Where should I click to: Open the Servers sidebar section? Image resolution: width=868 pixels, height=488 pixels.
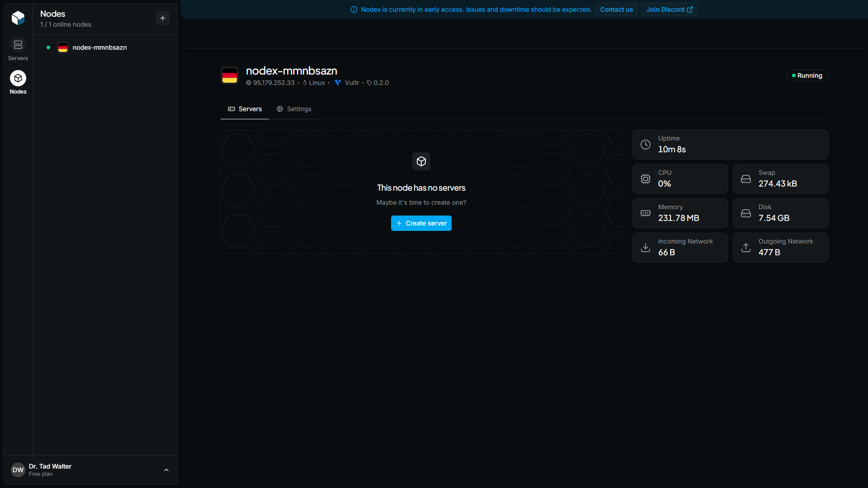pos(18,49)
